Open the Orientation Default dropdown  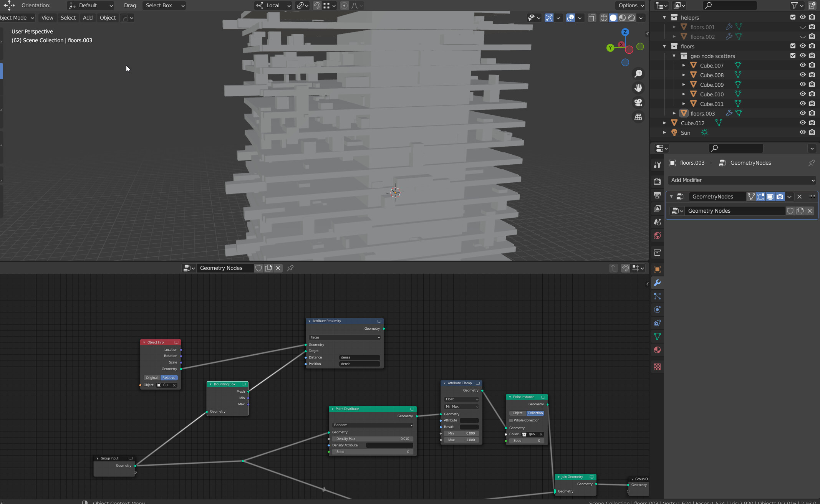pyautogui.click(x=90, y=5)
